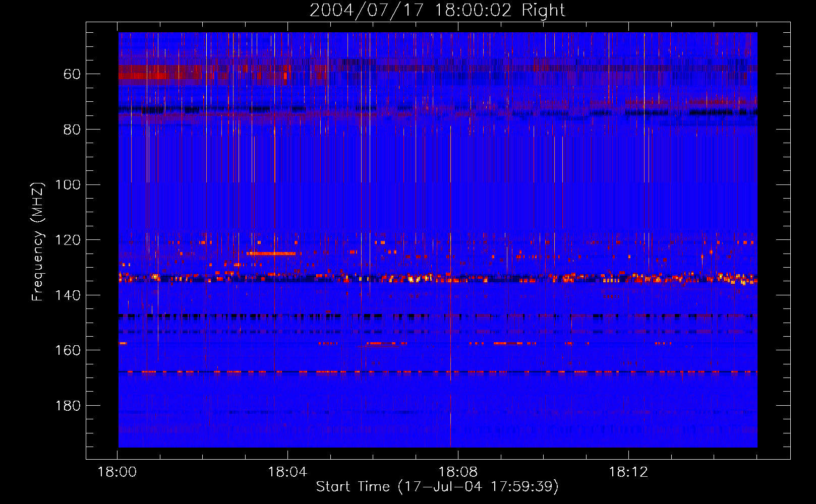Click the 18:00 time tick label
The width and height of the screenshot is (816, 504).
(117, 472)
